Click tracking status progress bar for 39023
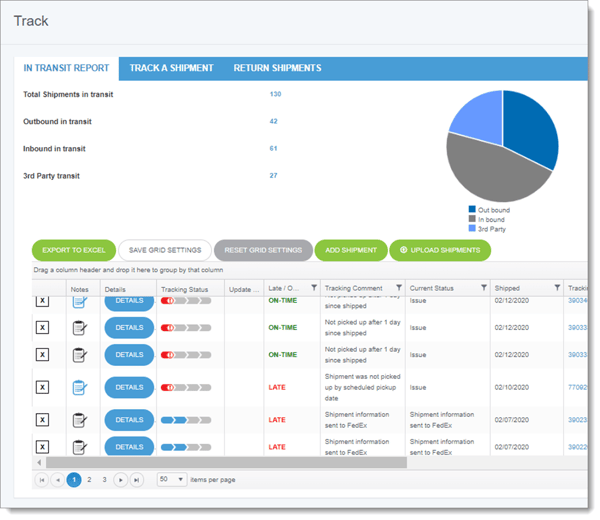The height and width of the screenshot is (520, 600). (x=186, y=420)
